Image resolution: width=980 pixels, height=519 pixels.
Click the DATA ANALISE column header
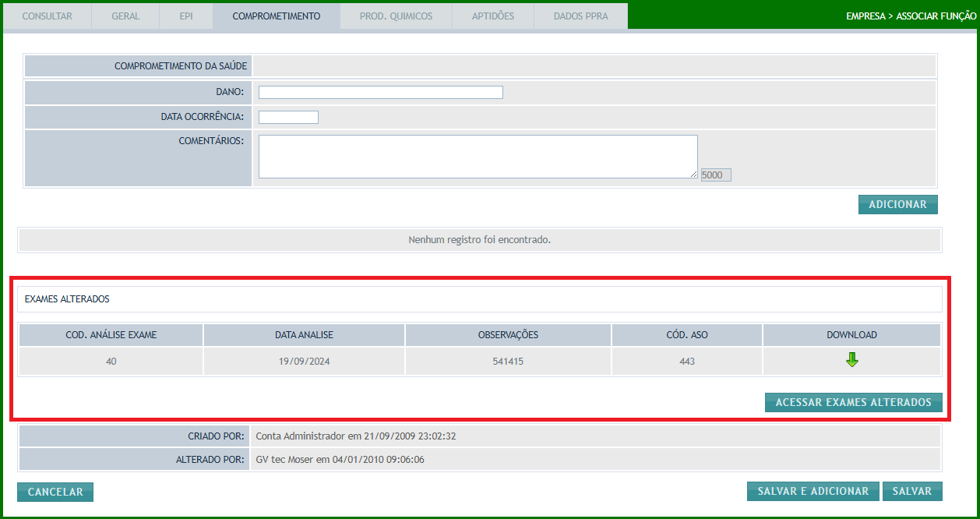coord(304,335)
